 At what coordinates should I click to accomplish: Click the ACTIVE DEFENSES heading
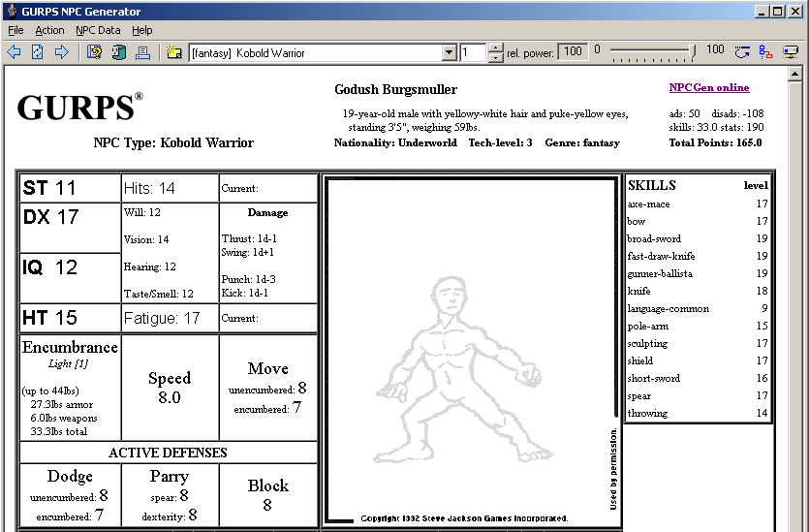point(168,453)
